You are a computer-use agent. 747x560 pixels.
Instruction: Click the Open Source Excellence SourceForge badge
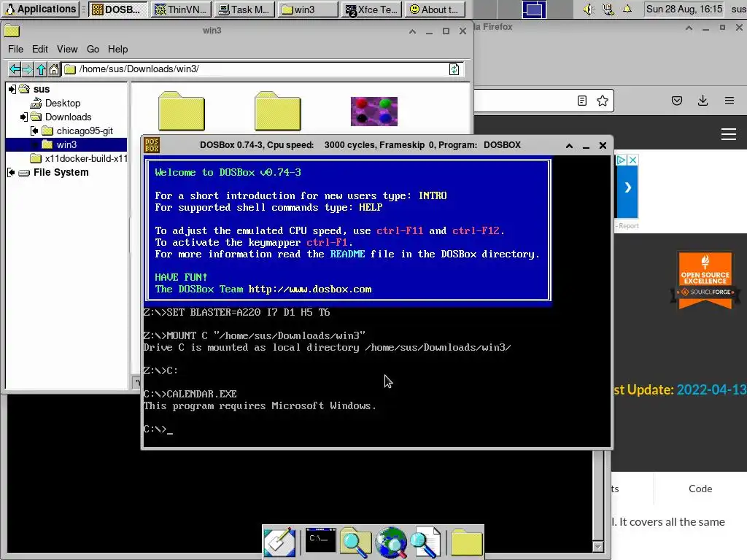pos(705,280)
